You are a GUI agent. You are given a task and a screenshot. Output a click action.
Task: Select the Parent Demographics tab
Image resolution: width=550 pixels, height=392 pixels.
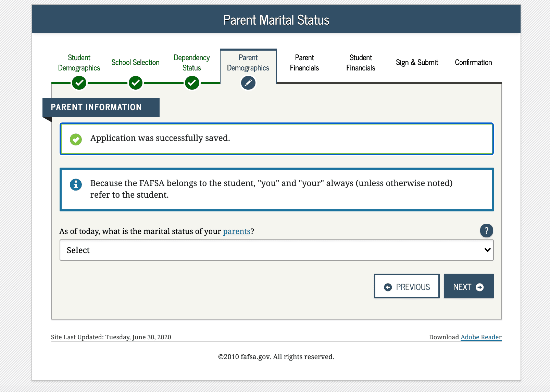248,63
